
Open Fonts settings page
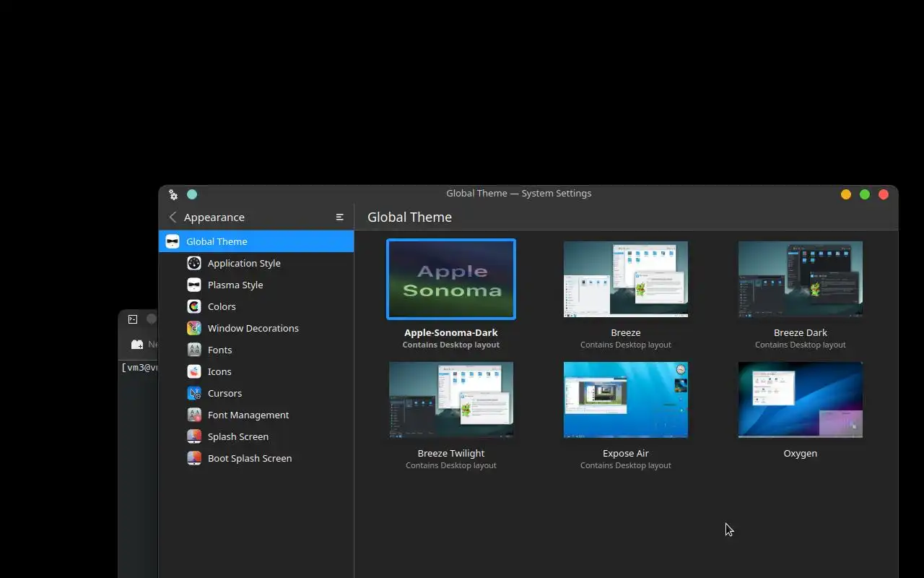[x=256, y=350]
